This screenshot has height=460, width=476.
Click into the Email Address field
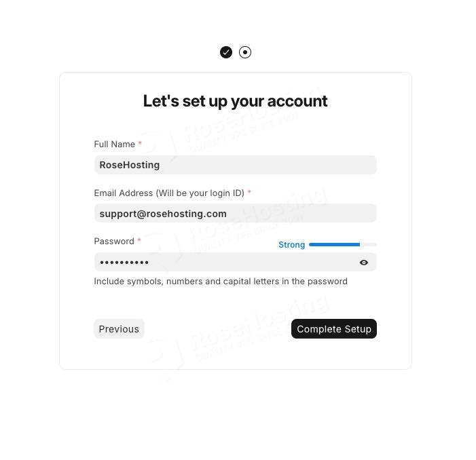(x=235, y=214)
